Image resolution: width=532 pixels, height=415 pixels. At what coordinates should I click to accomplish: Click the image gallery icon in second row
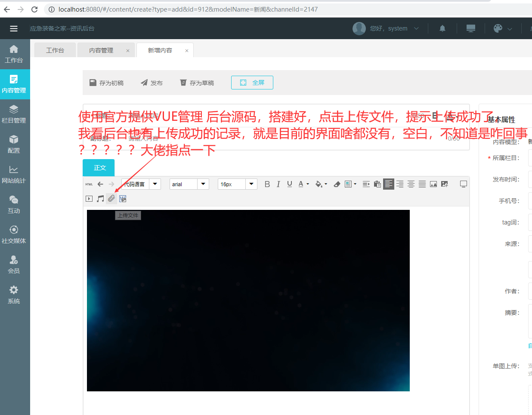click(x=123, y=199)
